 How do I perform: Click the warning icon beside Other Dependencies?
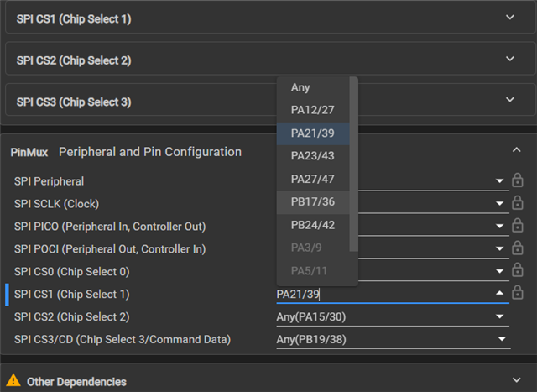(13, 380)
